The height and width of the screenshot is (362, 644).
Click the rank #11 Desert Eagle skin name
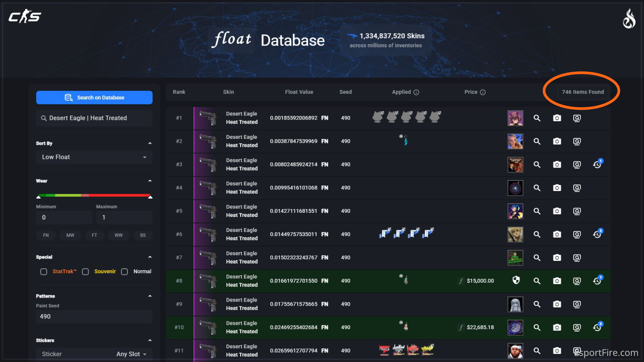(241, 351)
